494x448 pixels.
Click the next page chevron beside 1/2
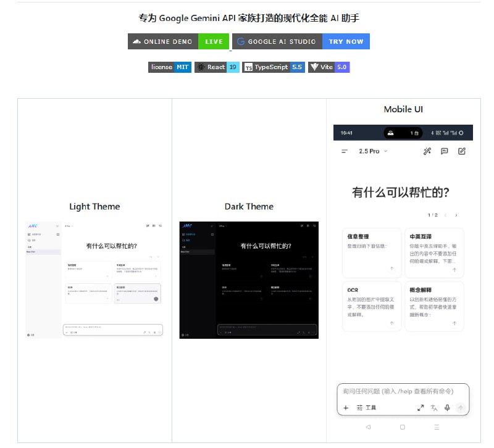[x=456, y=215]
